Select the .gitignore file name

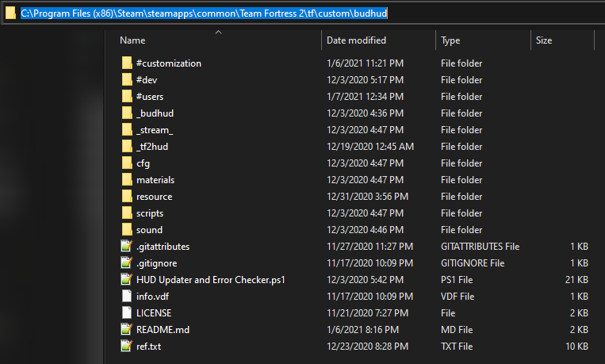[157, 262]
